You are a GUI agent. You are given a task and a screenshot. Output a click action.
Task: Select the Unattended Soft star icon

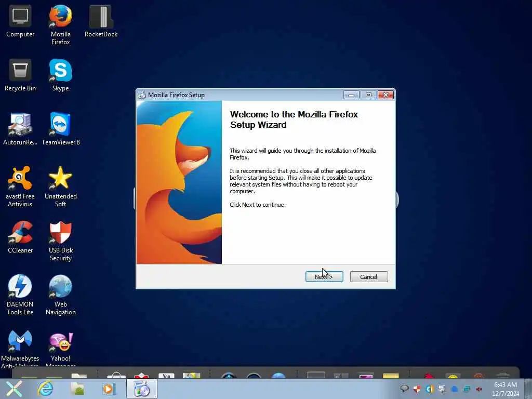pyautogui.click(x=60, y=187)
